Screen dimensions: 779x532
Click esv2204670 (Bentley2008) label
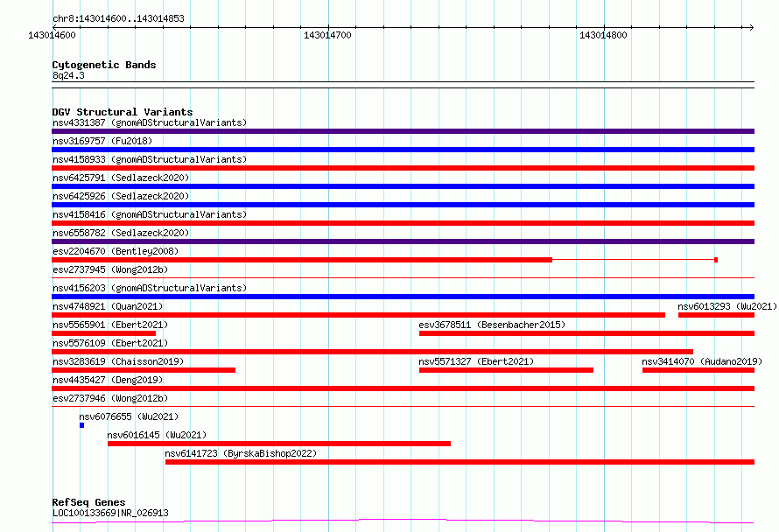[x=116, y=251]
